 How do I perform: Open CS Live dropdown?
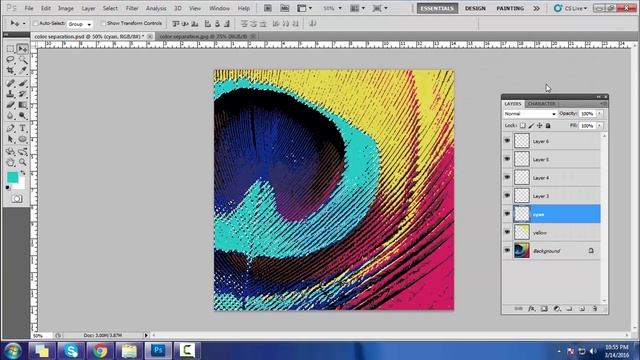click(x=571, y=8)
